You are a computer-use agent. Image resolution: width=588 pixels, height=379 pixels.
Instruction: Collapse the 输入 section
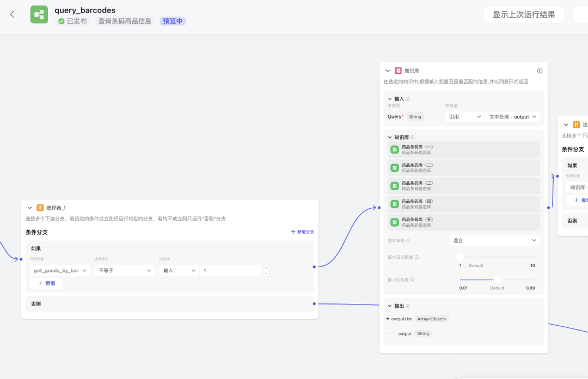pos(390,100)
